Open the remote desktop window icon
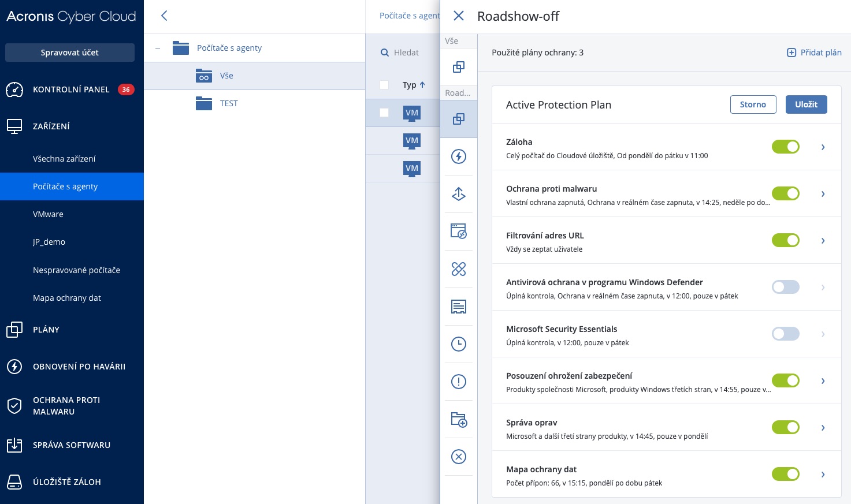This screenshot has height=504, width=851. click(459, 232)
